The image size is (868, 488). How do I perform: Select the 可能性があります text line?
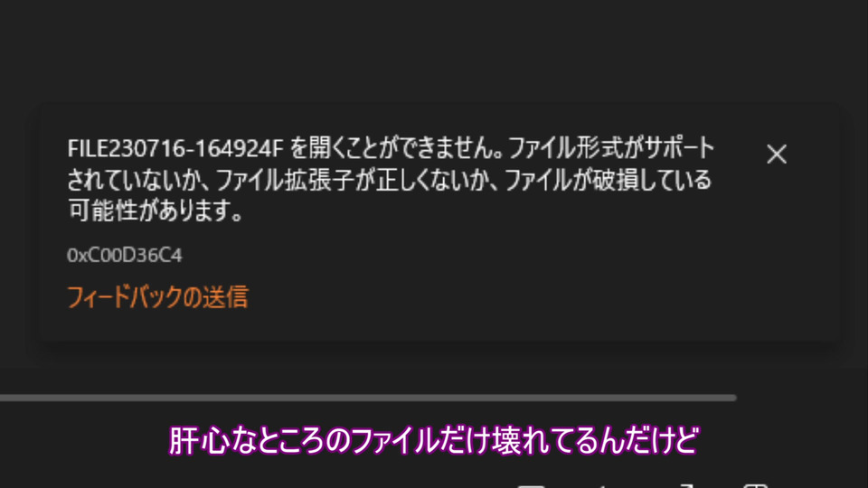pyautogui.click(x=155, y=211)
